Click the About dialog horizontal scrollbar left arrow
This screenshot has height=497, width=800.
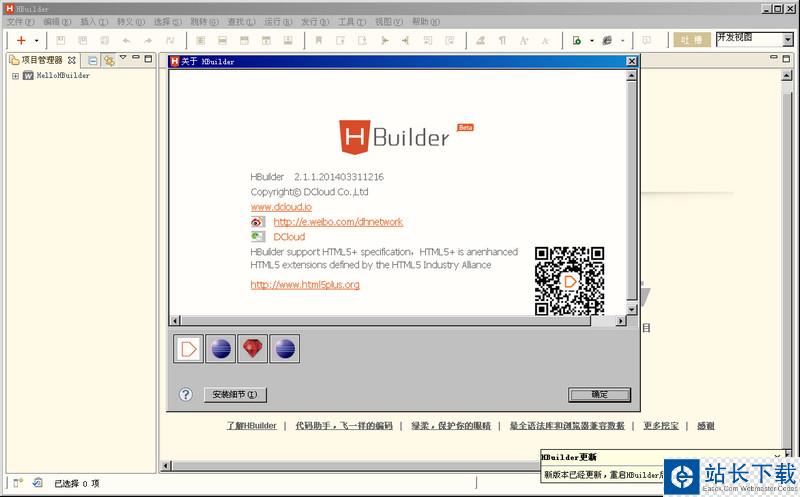175,321
